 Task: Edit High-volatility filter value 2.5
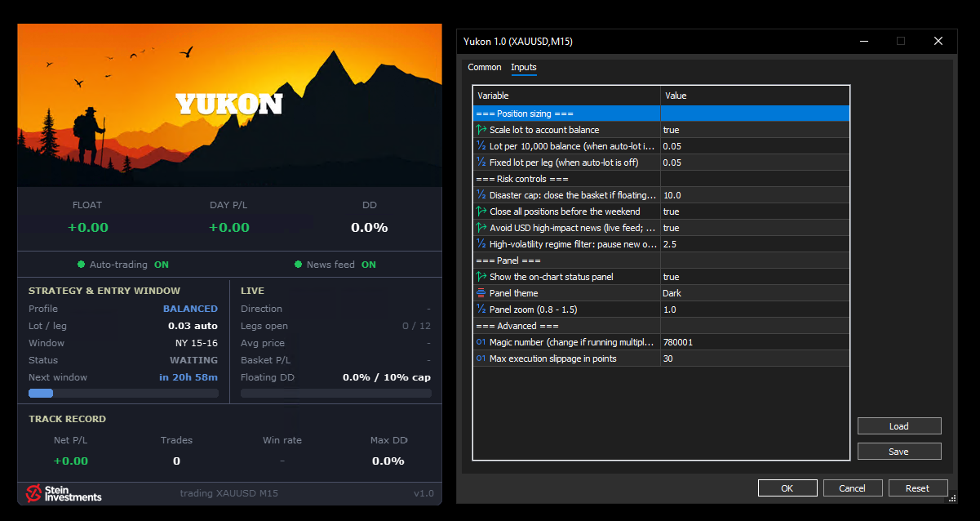[x=755, y=244]
